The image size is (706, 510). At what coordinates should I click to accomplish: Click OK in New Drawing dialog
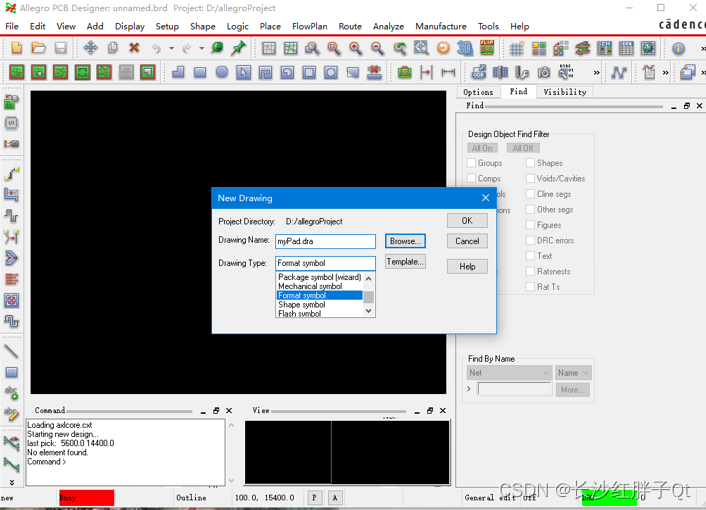pos(467,221)
